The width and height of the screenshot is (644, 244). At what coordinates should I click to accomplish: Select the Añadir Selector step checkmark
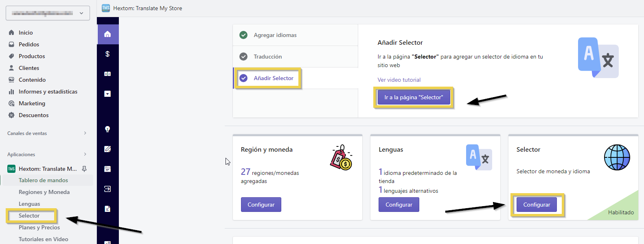(243, 78)
